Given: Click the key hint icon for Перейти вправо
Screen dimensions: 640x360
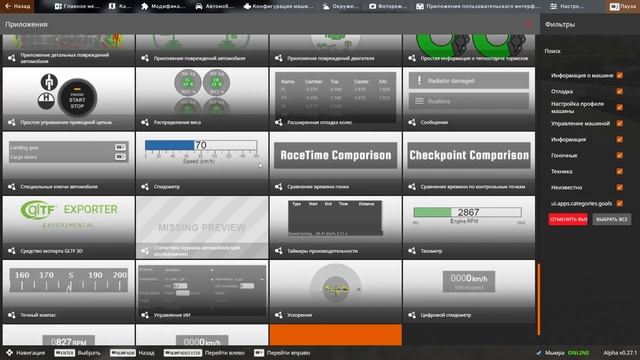Looking at the screenshot, I should (259, 353).
